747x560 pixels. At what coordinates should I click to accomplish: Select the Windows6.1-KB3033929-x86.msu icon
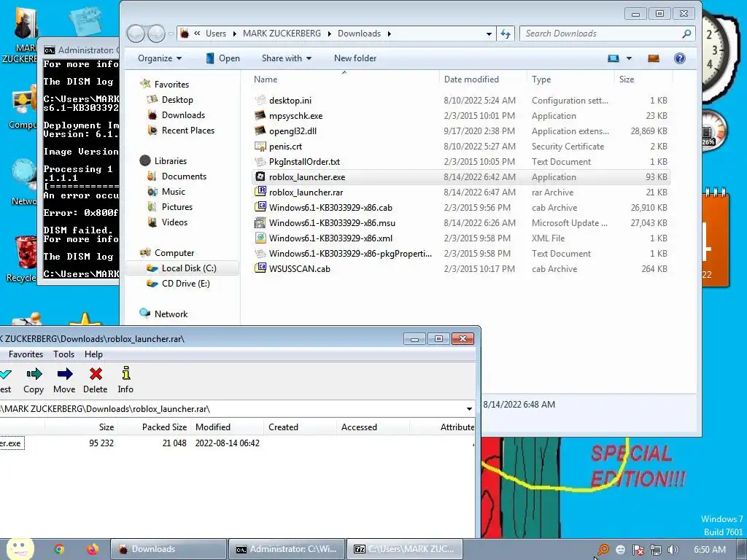[x=260, y=222]
